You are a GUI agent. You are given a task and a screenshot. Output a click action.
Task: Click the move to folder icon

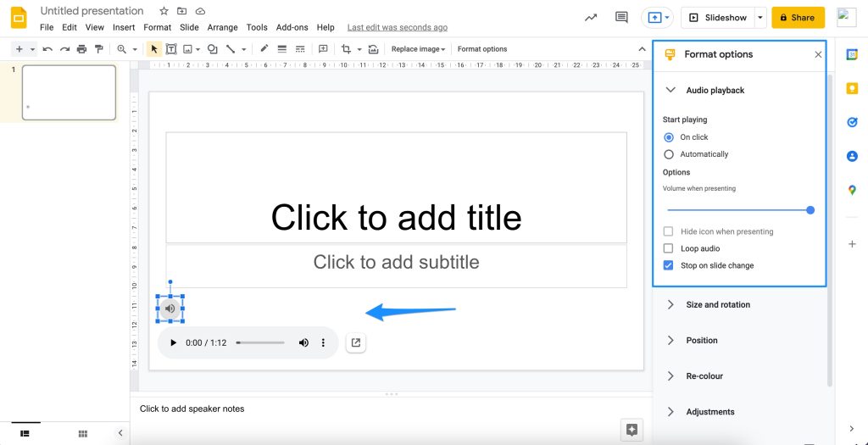point(182,11)
